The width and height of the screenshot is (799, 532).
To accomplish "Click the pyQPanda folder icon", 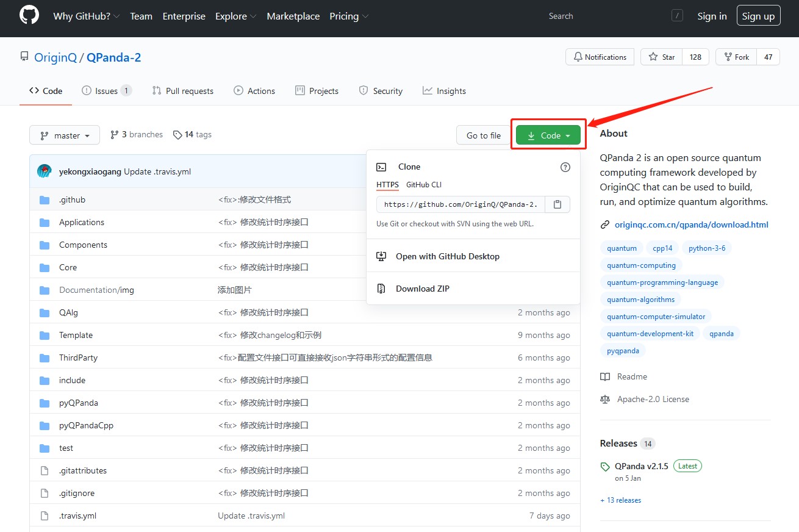I will (44, 403).
